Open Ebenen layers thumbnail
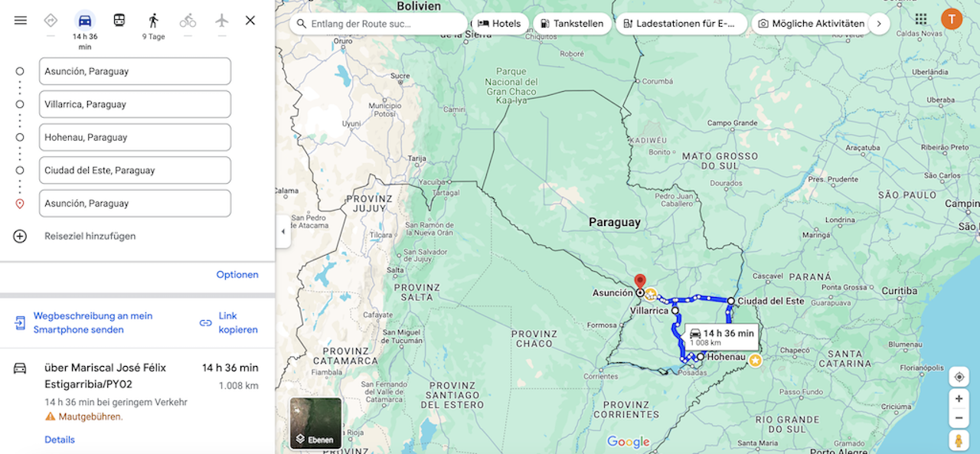Screen dimensions: 980x454 [x=315, y=423]
